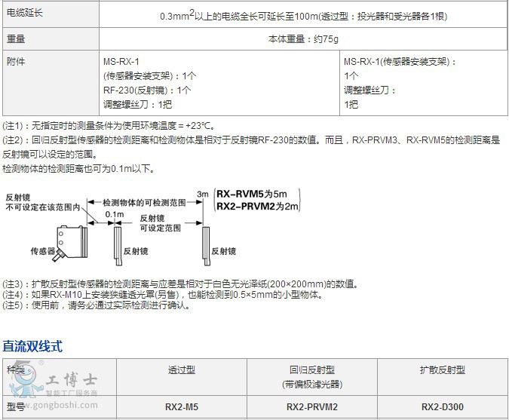Click the 100m cable extension description

(x=304, y=16)
